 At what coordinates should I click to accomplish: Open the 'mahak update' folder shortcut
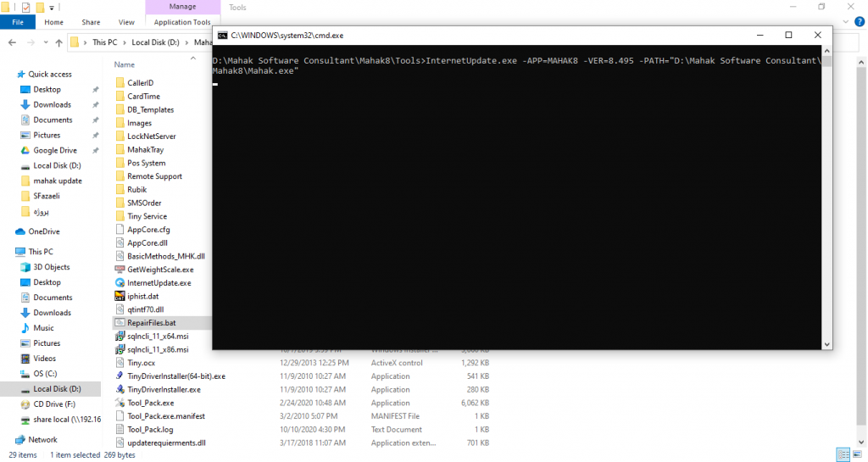point(57,181)
